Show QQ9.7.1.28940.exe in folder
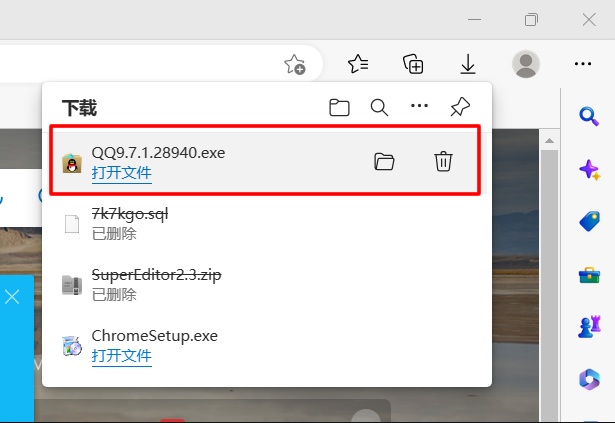The width and height of the screenshot is (615, 423). 384,161
